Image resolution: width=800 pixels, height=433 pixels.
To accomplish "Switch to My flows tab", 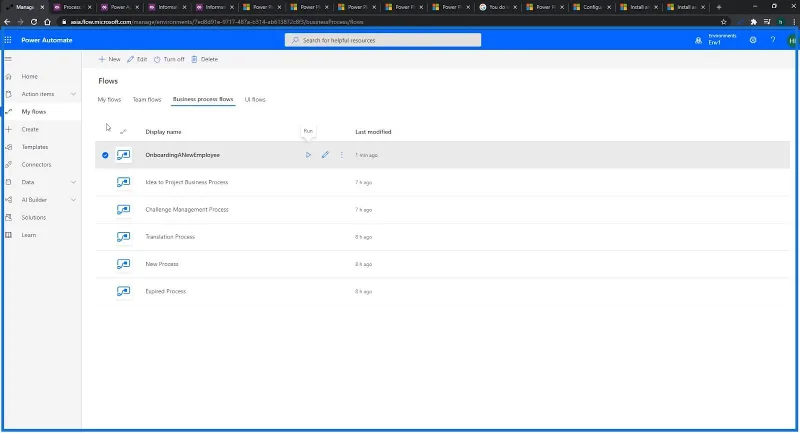I will [109, 99].
